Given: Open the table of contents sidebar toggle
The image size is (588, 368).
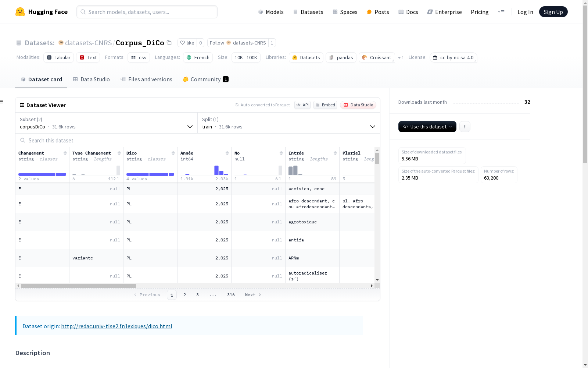Looking at the screenshot, I should coord(2,102).
